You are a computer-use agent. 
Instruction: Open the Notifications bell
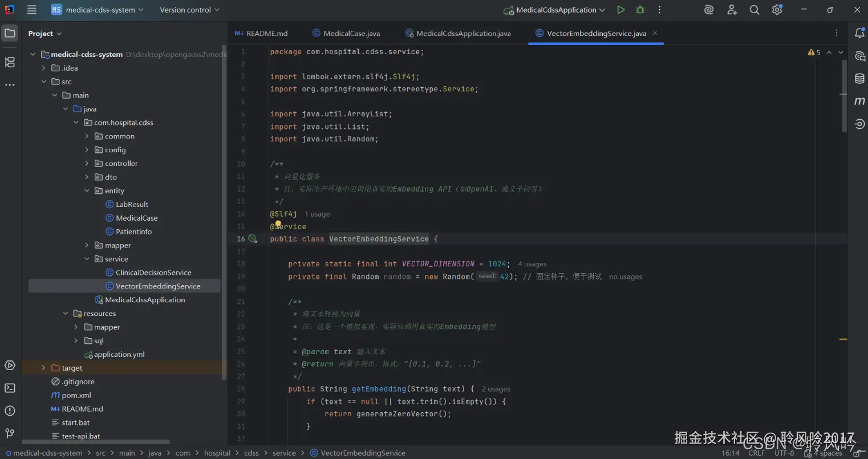coord(859,33)
